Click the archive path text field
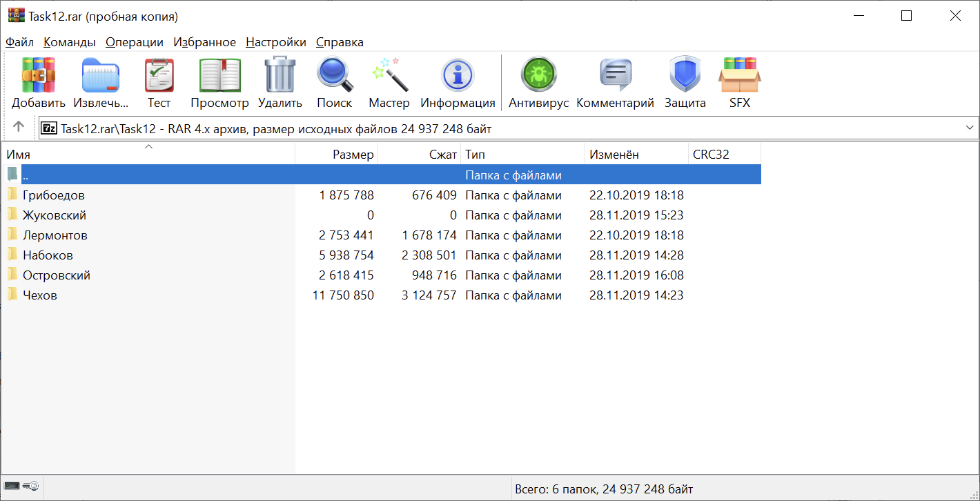Image resolution: width=980 pixels, height=501 pixels. pos(509,128)
